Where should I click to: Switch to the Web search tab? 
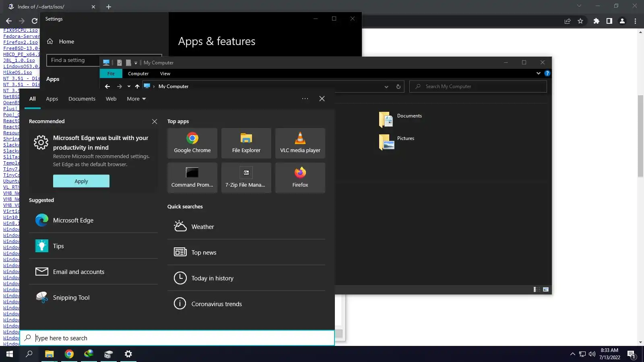tap(111, 99)
